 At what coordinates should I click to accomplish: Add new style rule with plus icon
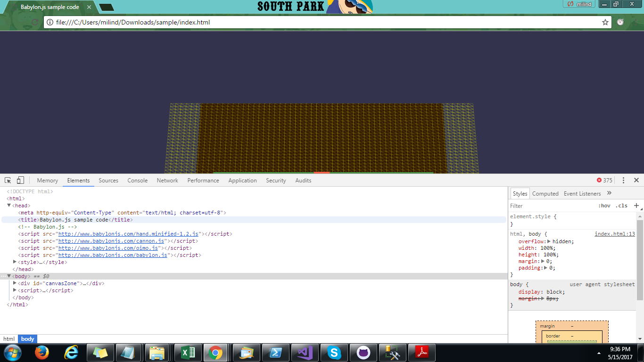tap(636, 206)
